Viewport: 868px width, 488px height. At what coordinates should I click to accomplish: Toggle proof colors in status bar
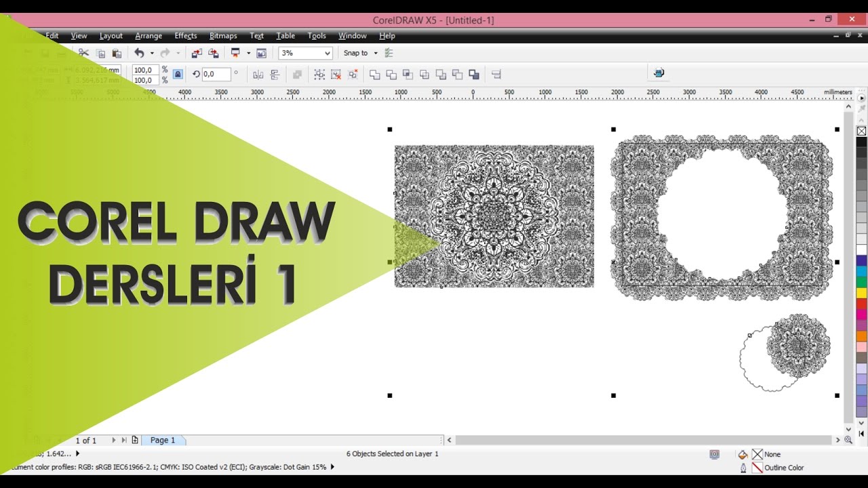point(714,454)
